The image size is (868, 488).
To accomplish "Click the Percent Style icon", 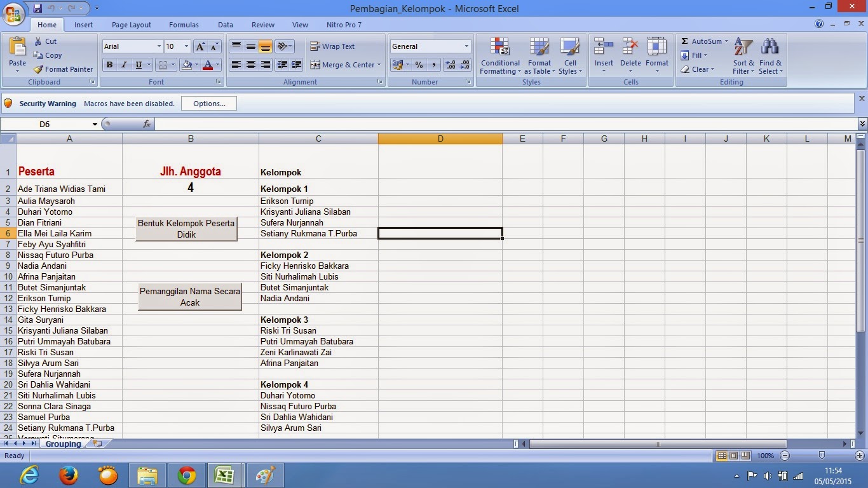I will (418, 65).
